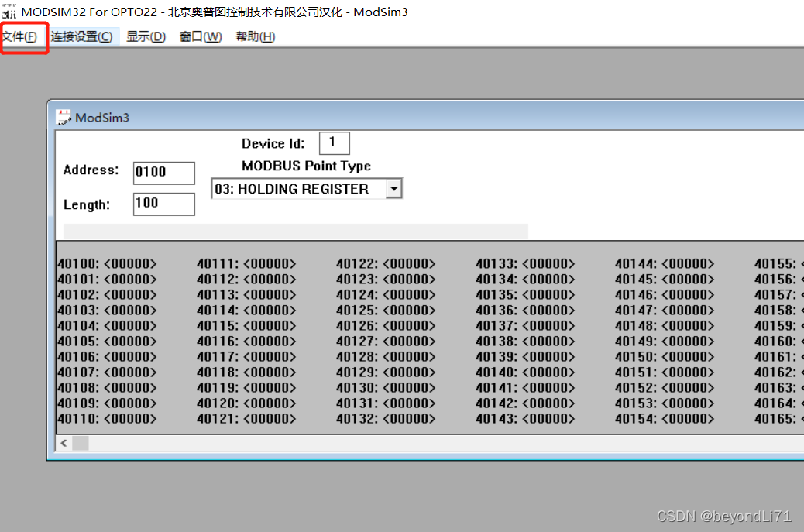The image size is (804, 532).
Task: Open the 窗口(W) menu
Action: pyautogui.click(x=201, y=37)
